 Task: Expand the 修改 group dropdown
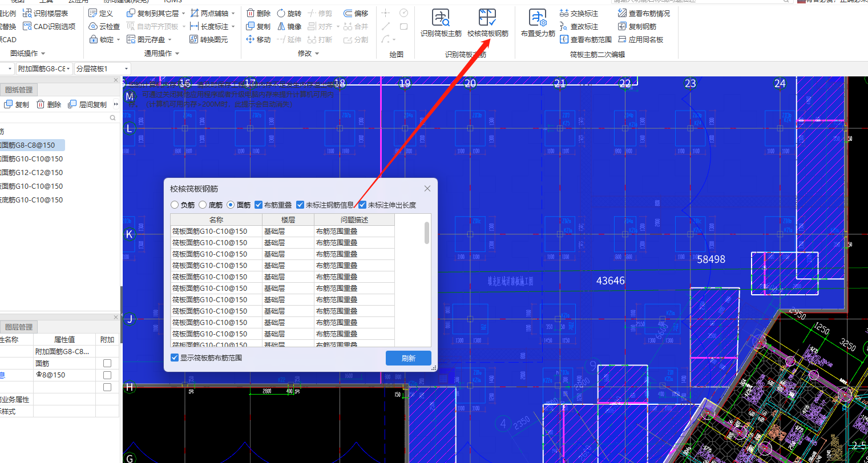tap(317, 54)
